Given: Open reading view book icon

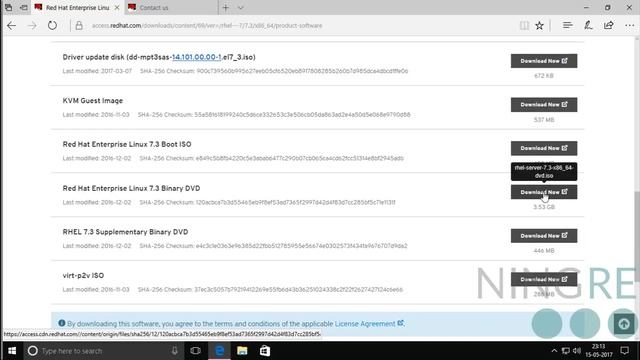Looking at the screenshot, I should click(x=524, y=25).
